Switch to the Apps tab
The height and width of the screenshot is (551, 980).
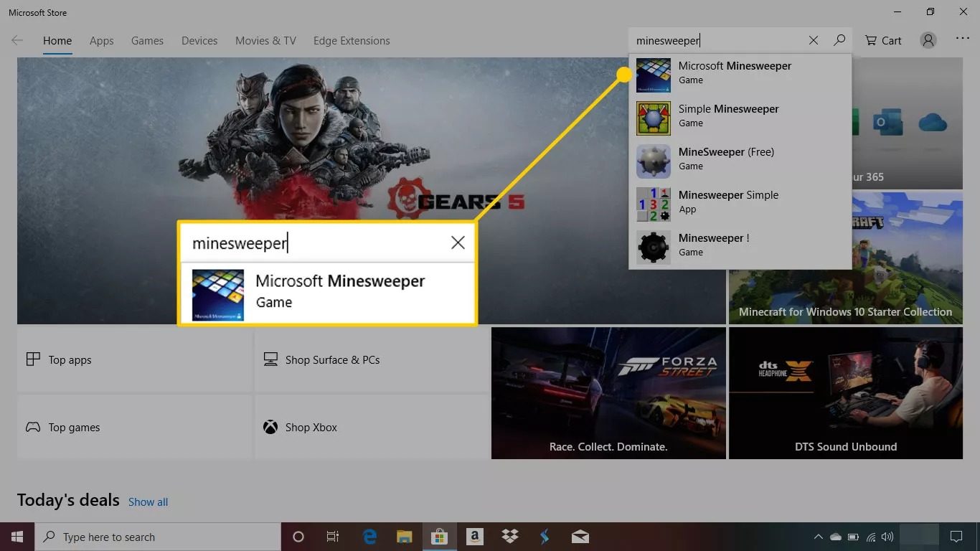[x=101, y=41]
